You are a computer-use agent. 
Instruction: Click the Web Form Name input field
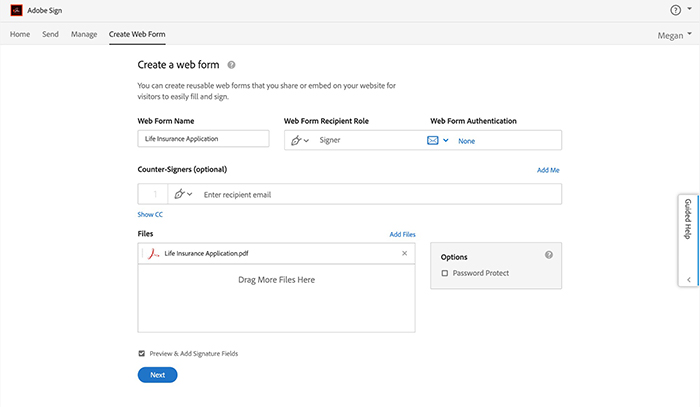[x=204, y=139]
